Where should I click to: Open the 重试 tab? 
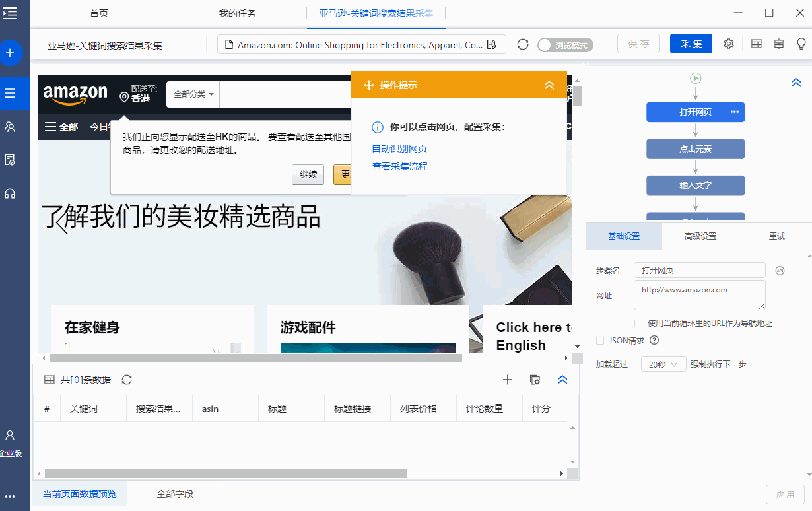[x=777, y=236]
